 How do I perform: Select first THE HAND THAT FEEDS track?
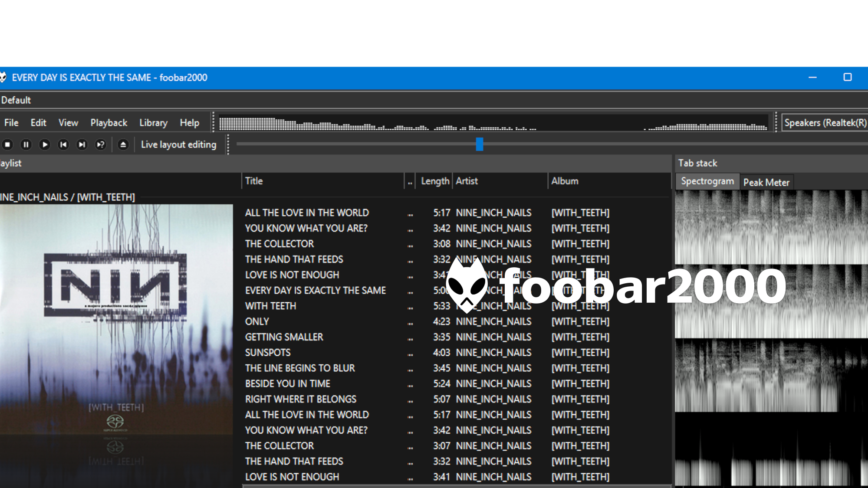pos(456,259)
